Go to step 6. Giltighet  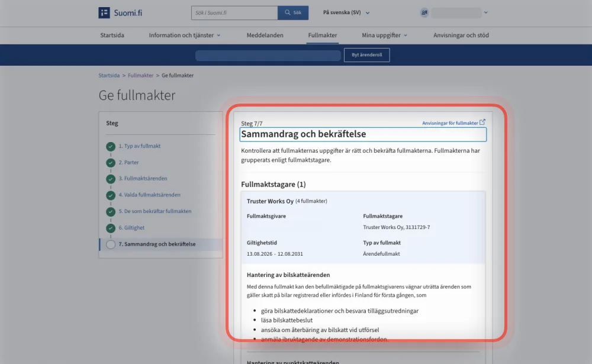[x=131, y=228]
